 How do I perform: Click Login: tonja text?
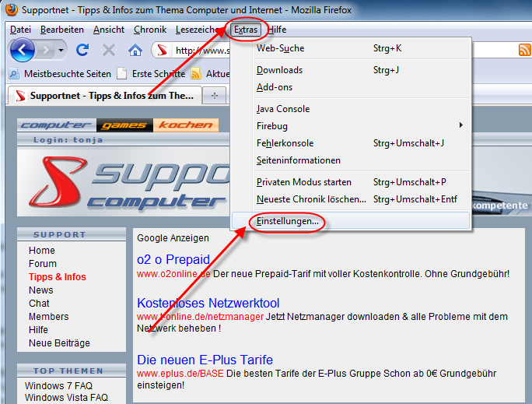68,140
